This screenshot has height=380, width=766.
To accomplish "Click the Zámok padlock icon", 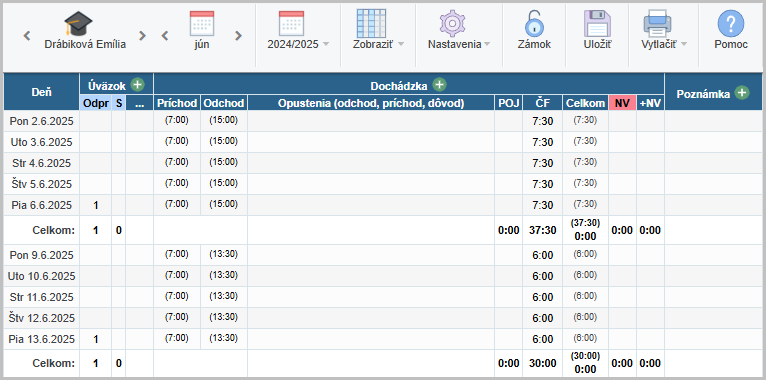I will pyautogui.click(x=534, y=23).
